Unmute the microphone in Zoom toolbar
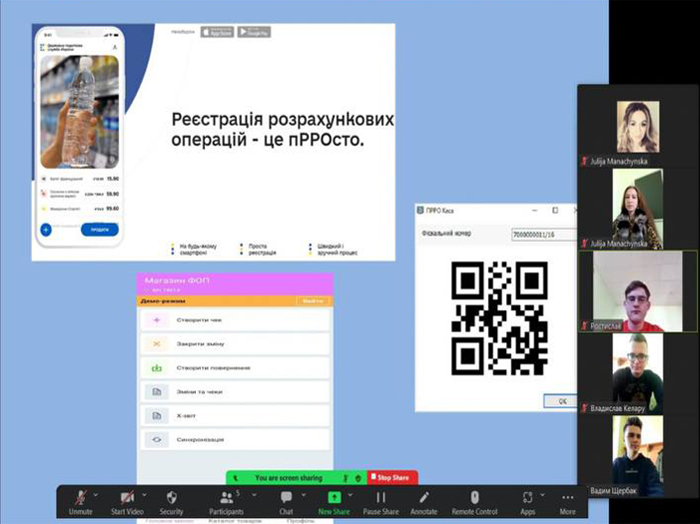700x524 pixels. click(81, 503)
